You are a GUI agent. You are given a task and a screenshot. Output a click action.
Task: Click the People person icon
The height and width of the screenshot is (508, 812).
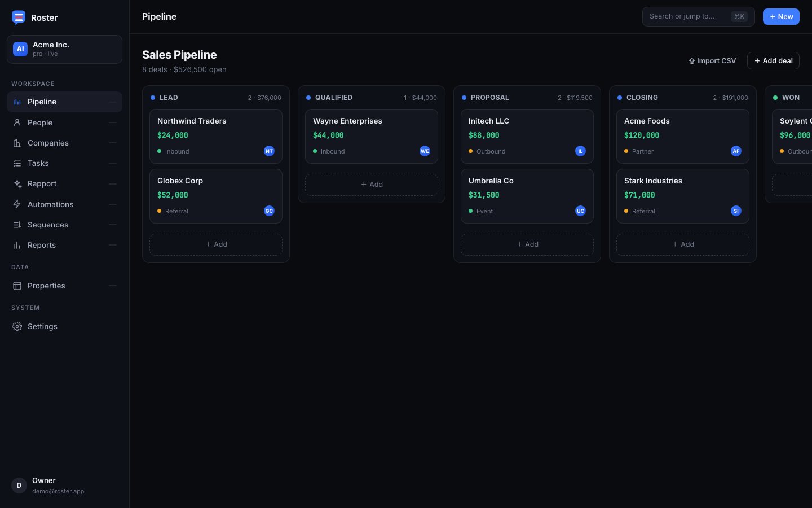(17, 122)
